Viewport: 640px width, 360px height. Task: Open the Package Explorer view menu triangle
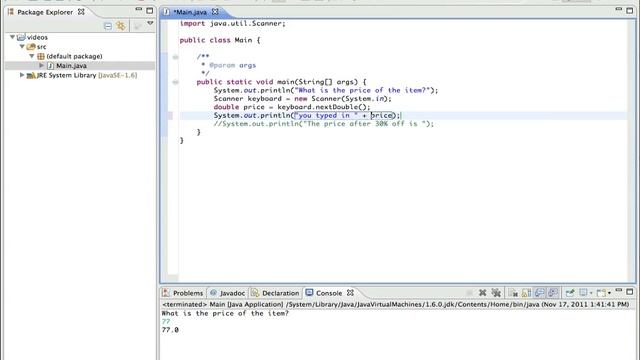pos(150,24)
